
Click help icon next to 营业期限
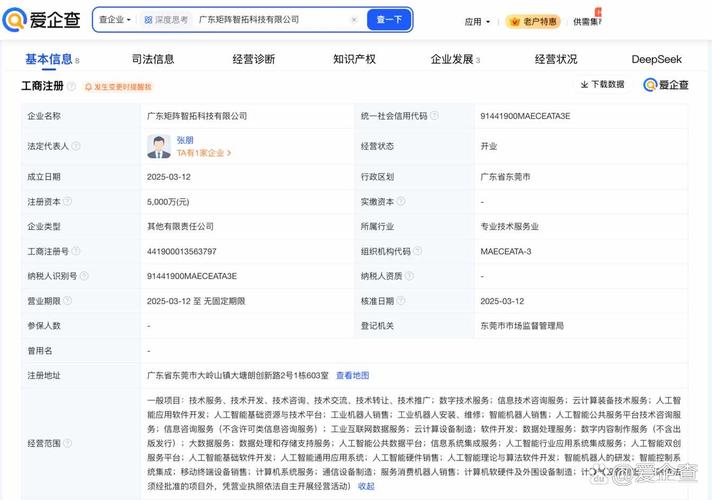pos(67,301)
